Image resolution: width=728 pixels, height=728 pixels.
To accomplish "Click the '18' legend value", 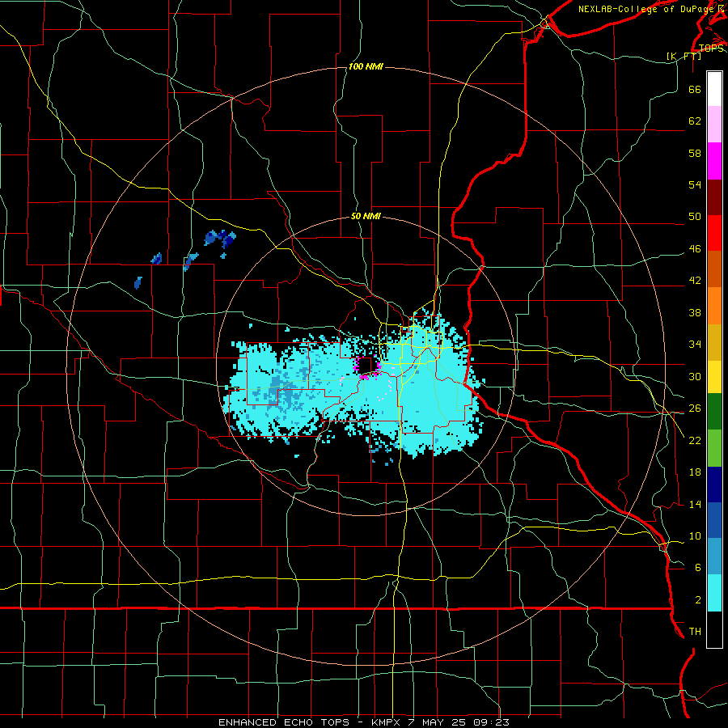I will (695, 472).
